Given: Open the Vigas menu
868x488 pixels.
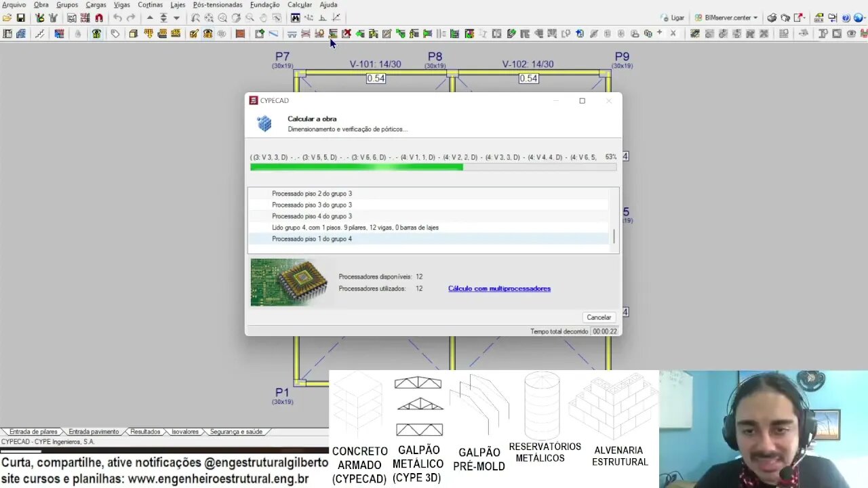Looking at the screenshot, I should click(122, 5).
